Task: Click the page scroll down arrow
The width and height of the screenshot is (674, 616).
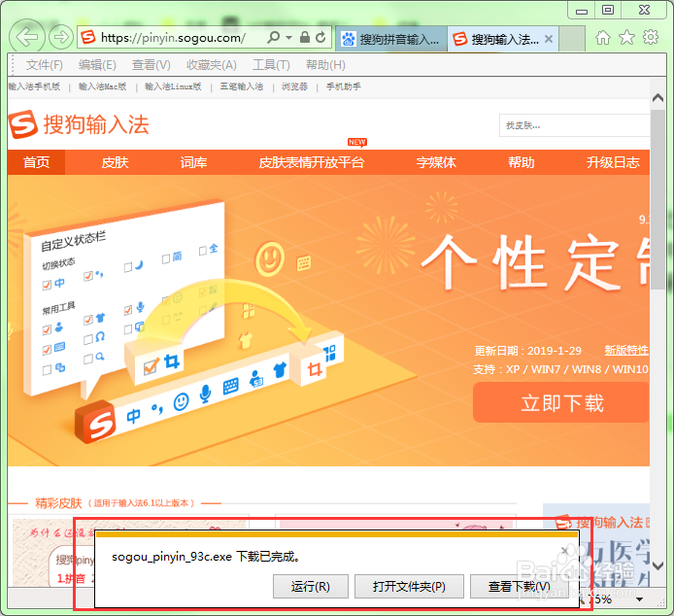Action: [657, 565]
